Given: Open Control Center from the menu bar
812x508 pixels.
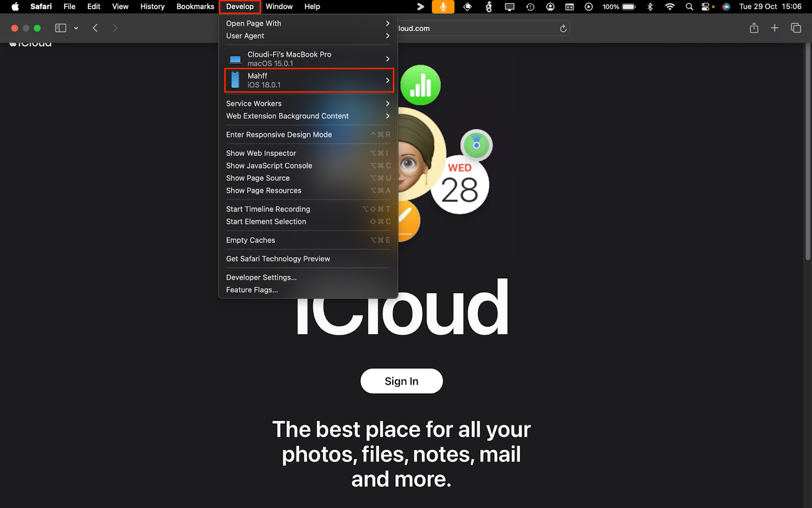Looking at the screenshot, I should pos(706,7).
